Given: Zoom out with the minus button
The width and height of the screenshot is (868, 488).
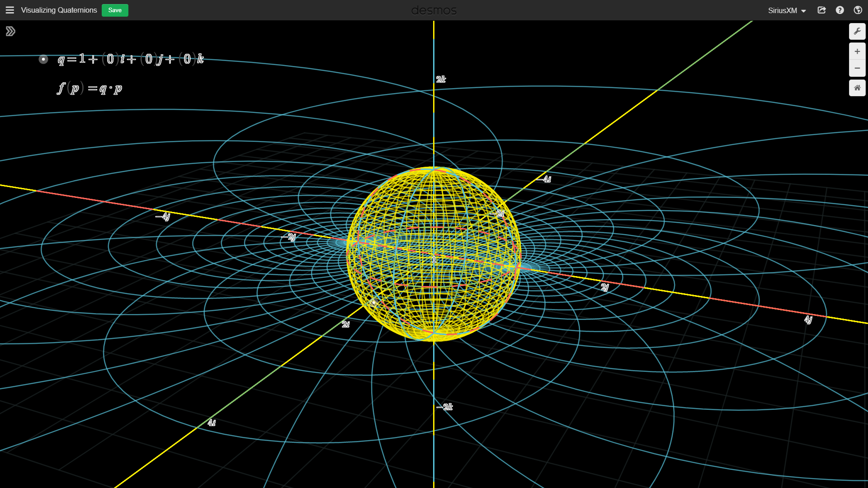Looking at the screenshot, I should coord(857,68).
